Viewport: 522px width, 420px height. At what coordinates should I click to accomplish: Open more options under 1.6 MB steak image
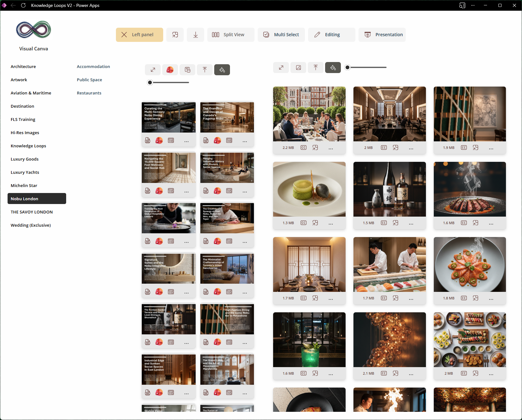tap(491, 224)
